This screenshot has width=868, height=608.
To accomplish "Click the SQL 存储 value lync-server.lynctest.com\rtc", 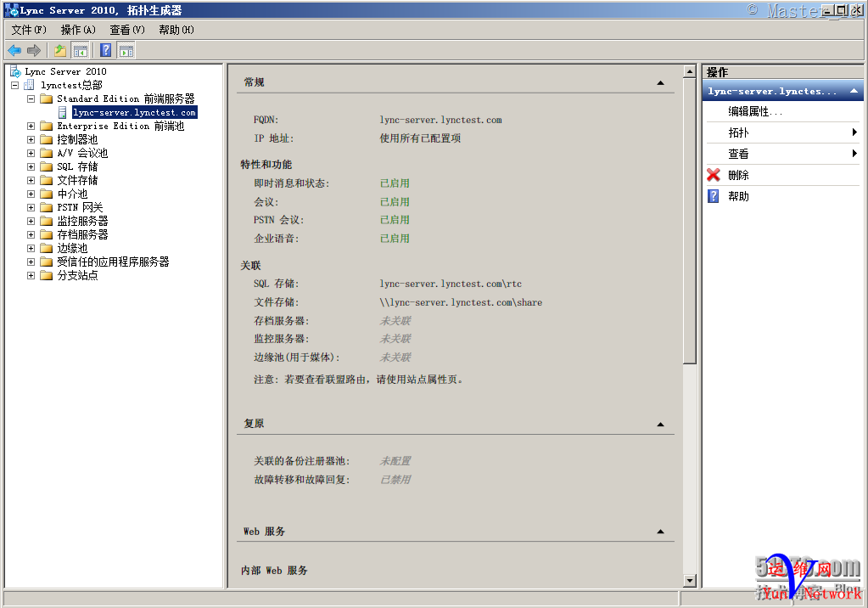I will click(451, 284).
